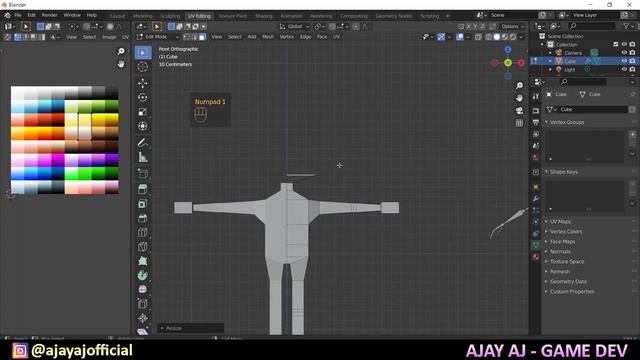Open the Options dropdown in viewport header
Screen dimensions: 640x360
point(513,27)
